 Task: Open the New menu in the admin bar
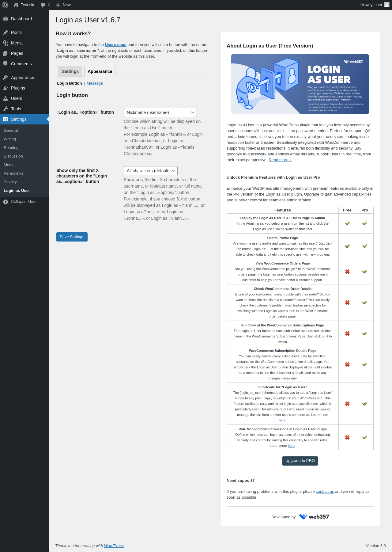[63, 5]
